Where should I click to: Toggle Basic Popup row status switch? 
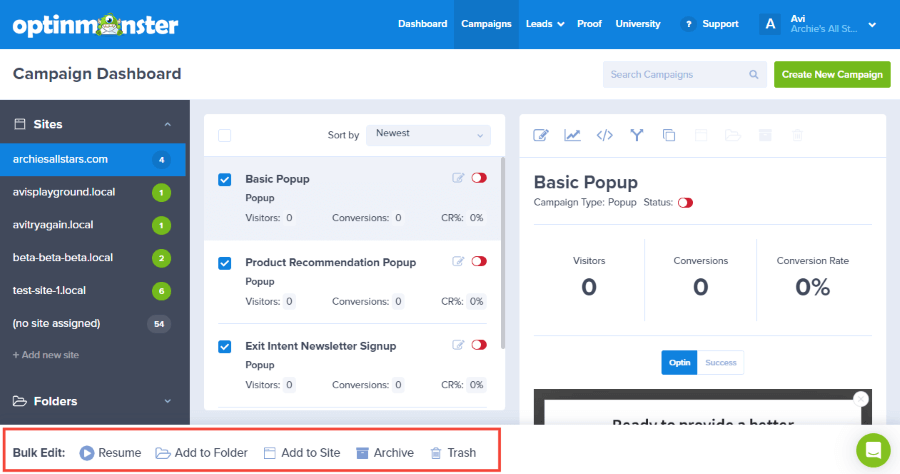(479, 178)
